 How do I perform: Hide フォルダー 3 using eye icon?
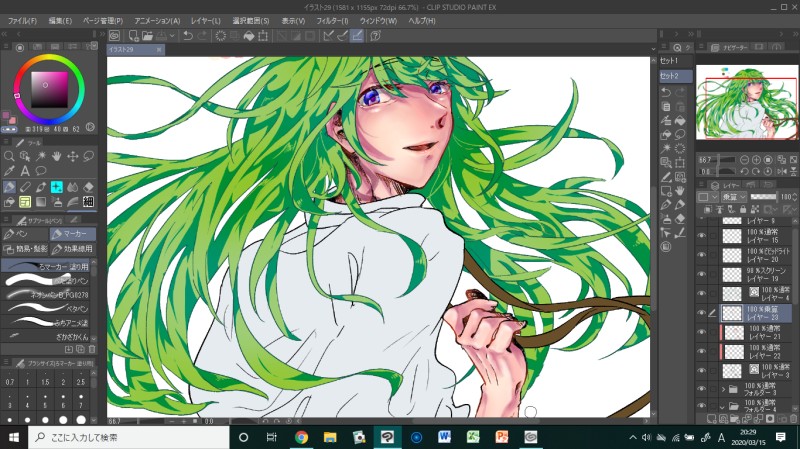click(702, 389)
